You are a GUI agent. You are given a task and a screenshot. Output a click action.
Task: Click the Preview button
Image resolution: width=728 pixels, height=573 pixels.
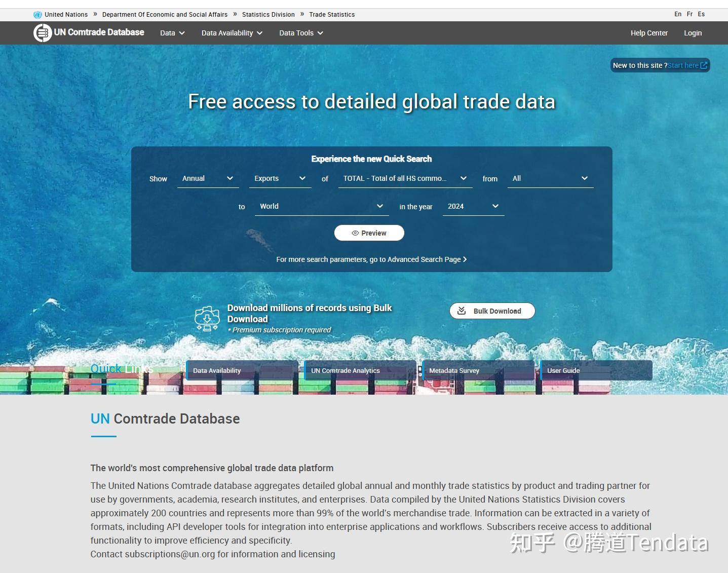tap(369, 233)
